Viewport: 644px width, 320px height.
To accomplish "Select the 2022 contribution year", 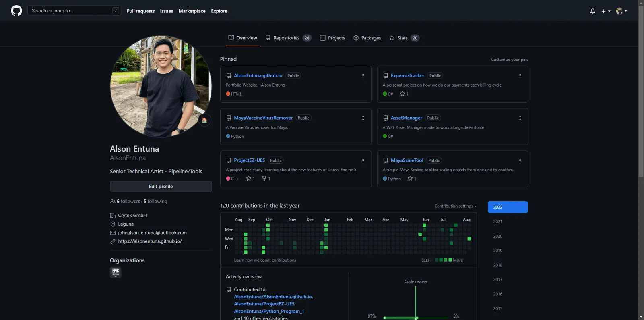I will (x=508, y=207).
